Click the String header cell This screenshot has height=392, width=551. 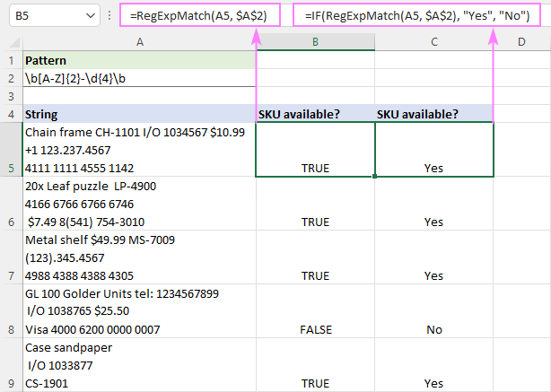tap(139, 114)
